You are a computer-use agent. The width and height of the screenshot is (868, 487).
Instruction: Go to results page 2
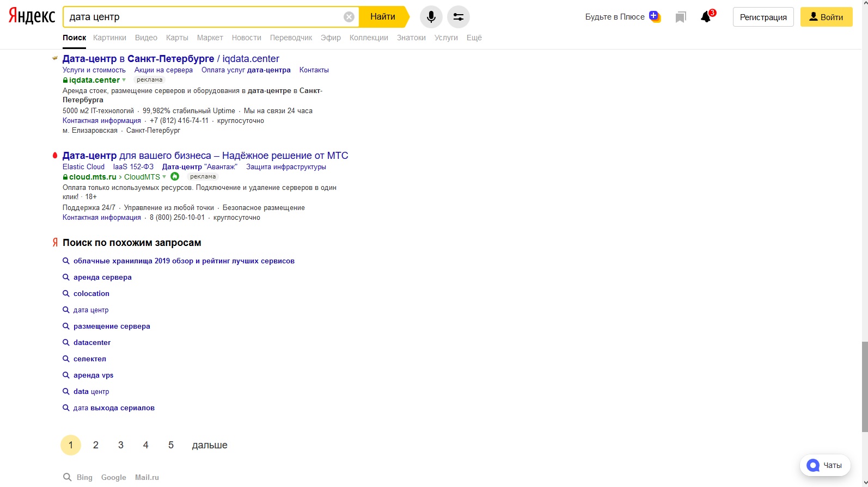coord(96,445)
